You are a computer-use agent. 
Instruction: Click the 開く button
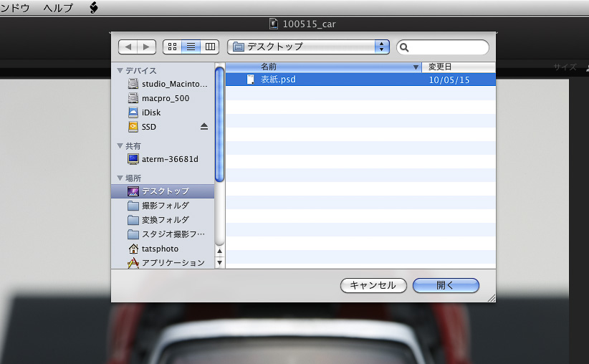pos(445,285)
